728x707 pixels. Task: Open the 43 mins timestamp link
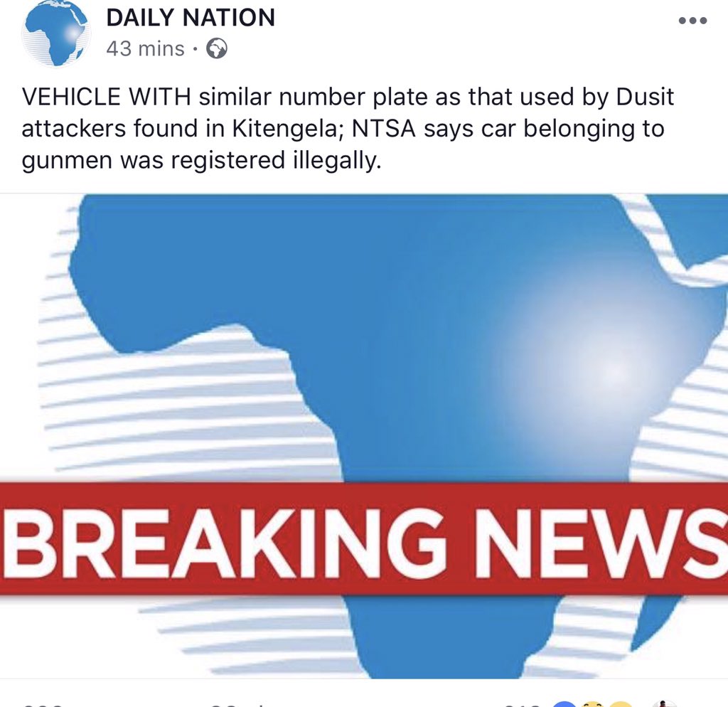click(145, 48)
